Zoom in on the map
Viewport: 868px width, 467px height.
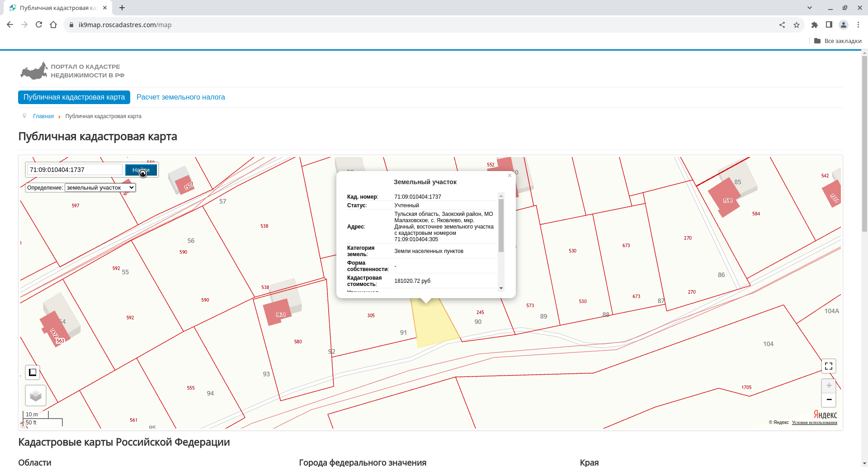[828, 386]
